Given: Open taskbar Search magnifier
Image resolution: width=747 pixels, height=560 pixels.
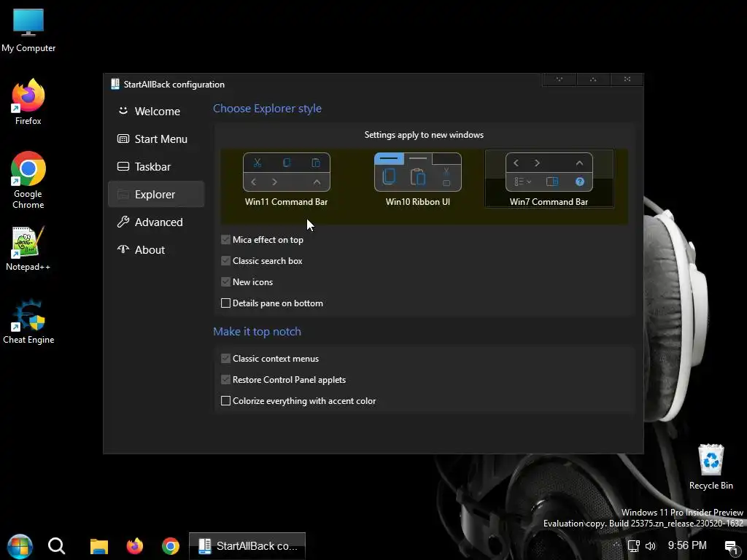Looking at the screenshot, I should [x=56, y=546].
